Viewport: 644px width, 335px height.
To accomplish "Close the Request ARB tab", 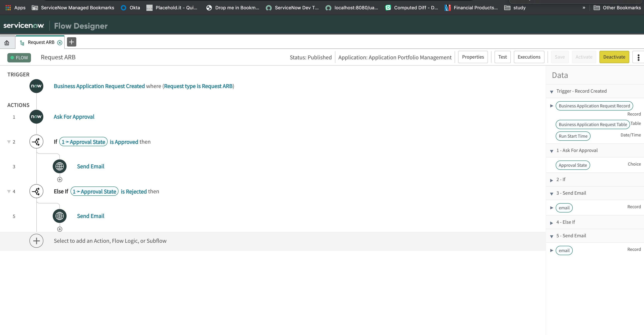I will click(x=60, y=43).
